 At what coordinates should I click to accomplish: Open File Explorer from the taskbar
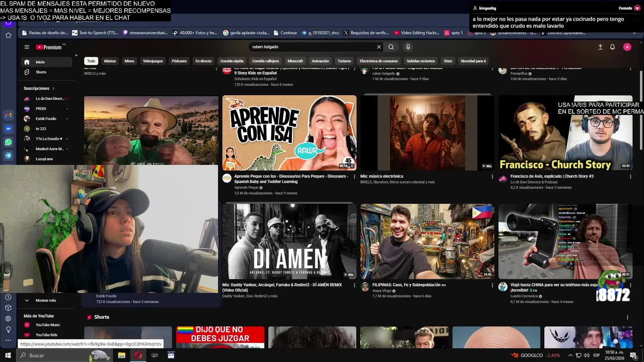coord(121,355)
